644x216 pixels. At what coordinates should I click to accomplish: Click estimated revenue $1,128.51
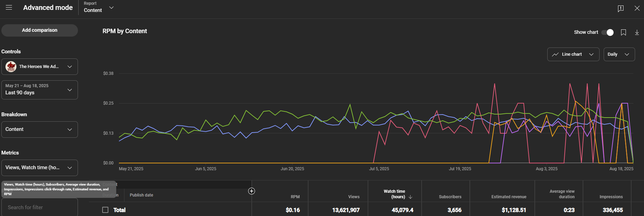(514, 210)
